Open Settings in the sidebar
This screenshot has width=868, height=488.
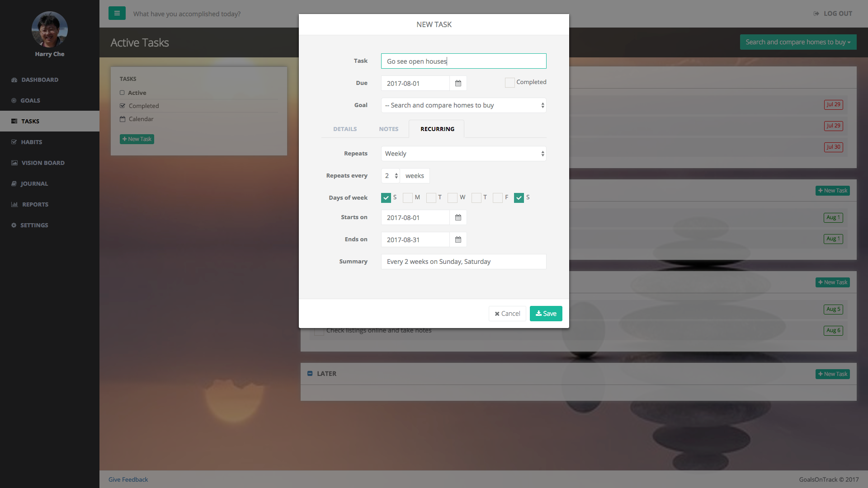coord(34,225)
